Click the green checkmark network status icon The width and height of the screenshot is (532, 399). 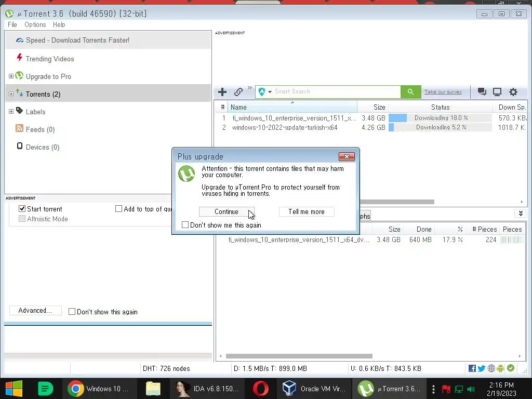click(x=511, y=368)
